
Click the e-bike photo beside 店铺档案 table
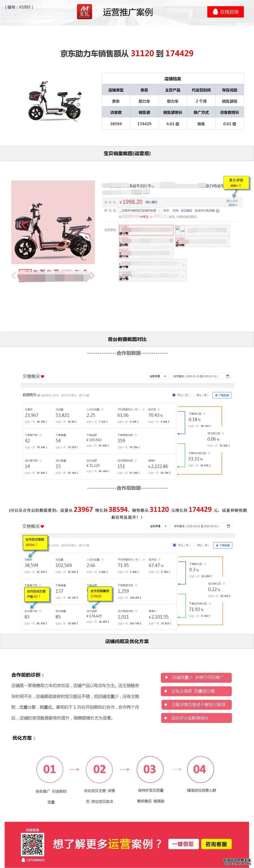click(55, 101)
